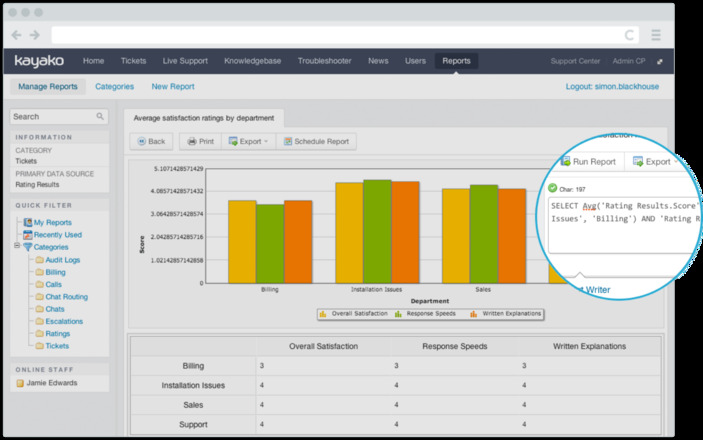This screenshot has height=440, width=703.
Task: Open the Billing folder in Categories
Action: [x=54, y=272]
